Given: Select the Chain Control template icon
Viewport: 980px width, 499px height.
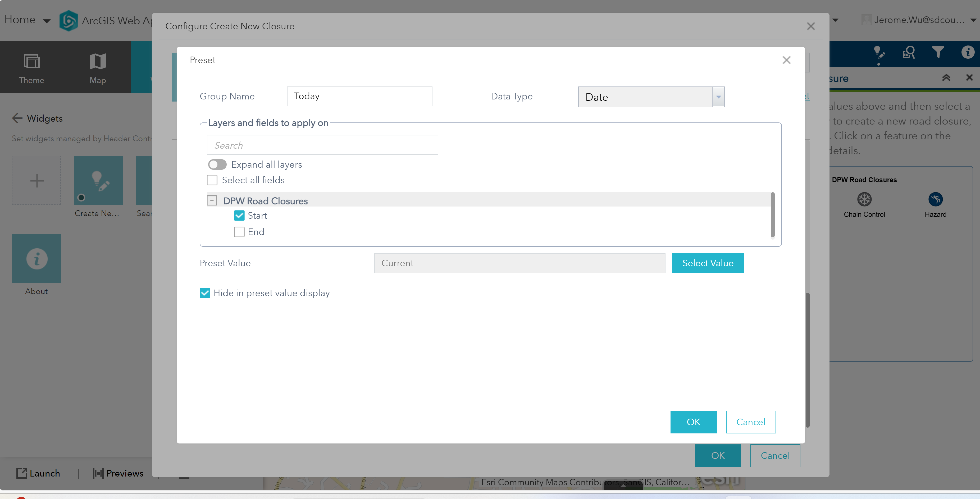Looking at the screenshot, I should click(864, 199).
